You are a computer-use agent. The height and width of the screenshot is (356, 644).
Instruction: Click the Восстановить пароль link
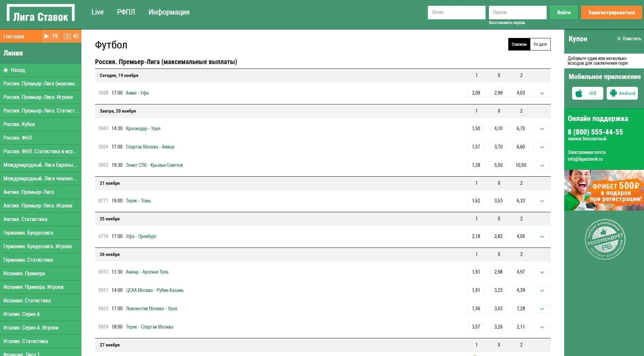[507, 23]
